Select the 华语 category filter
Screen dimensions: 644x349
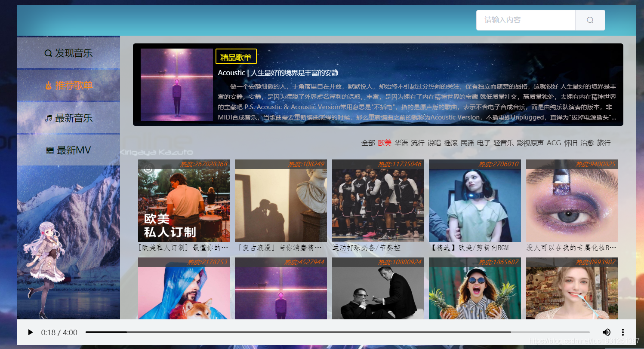coord(401,143)
